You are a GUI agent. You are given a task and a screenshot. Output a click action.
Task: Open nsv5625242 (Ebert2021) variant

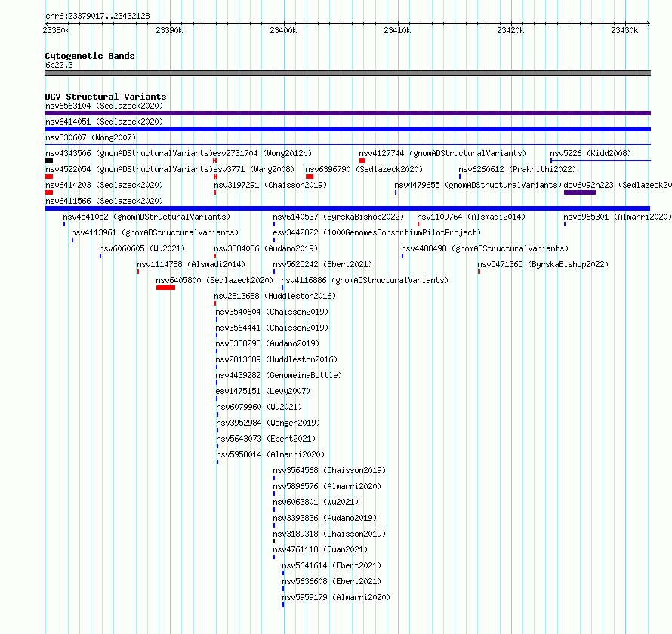click(322, 264)
